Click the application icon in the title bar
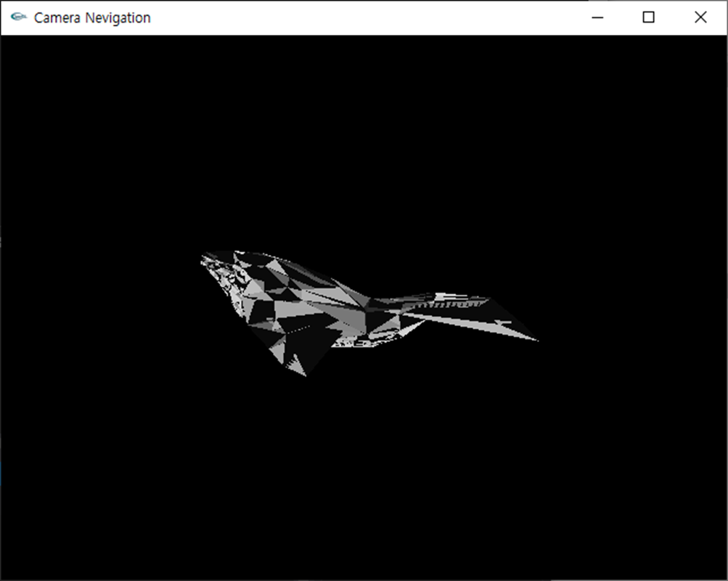The height and width of the screenshot is (581, 728). pos(19,17)
